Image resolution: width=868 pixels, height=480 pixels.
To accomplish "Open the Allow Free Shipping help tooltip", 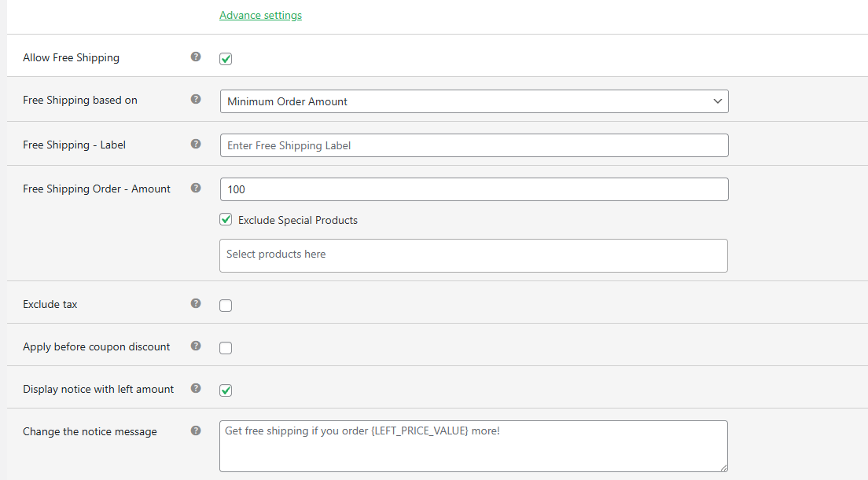I will pos(195,57).
